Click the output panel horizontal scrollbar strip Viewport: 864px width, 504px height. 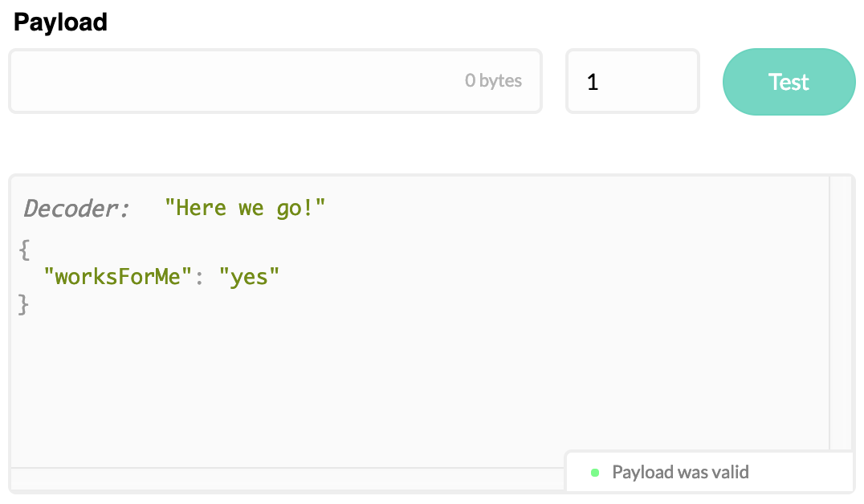pos(287,478)
